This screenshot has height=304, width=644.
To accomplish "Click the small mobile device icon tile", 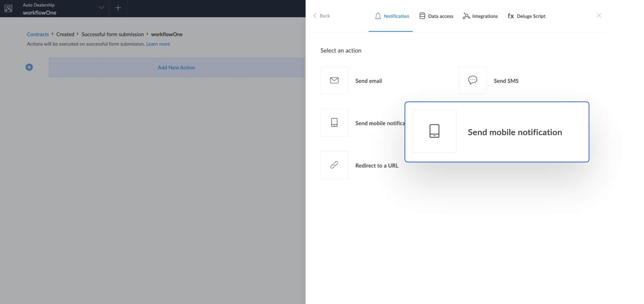I will click(x=334, y=123).
